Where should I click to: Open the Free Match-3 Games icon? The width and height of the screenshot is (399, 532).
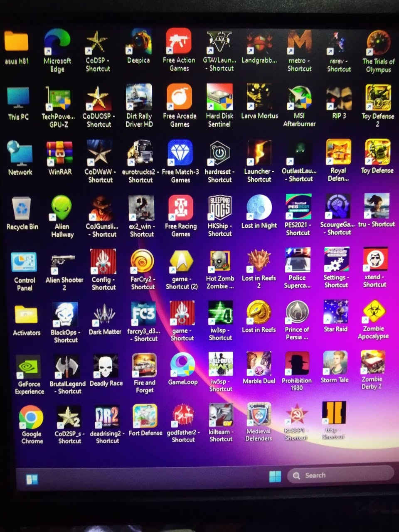pyautogui.click(x=180, y=153)
